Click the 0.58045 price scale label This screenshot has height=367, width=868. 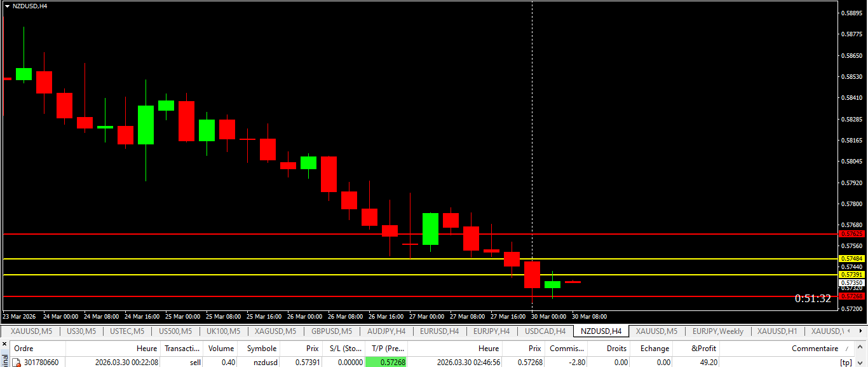click(x=853, y=162)
